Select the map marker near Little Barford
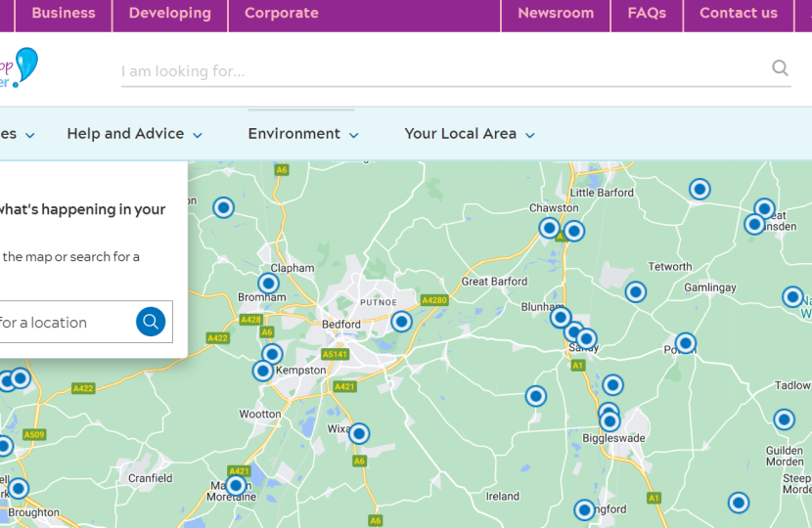This screenshot has height=528, width=812. [x=699, y=189]
